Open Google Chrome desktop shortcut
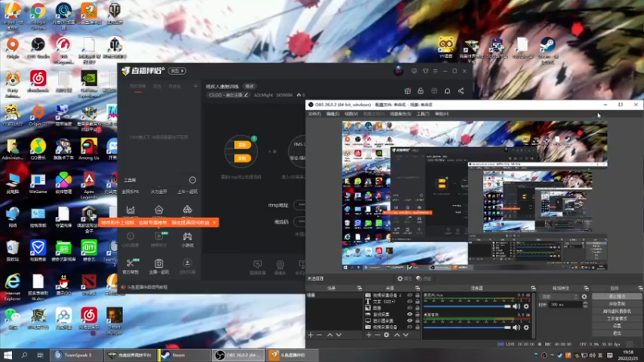Image resolution: width=644 pixels, height=362 pixels. 38,16
